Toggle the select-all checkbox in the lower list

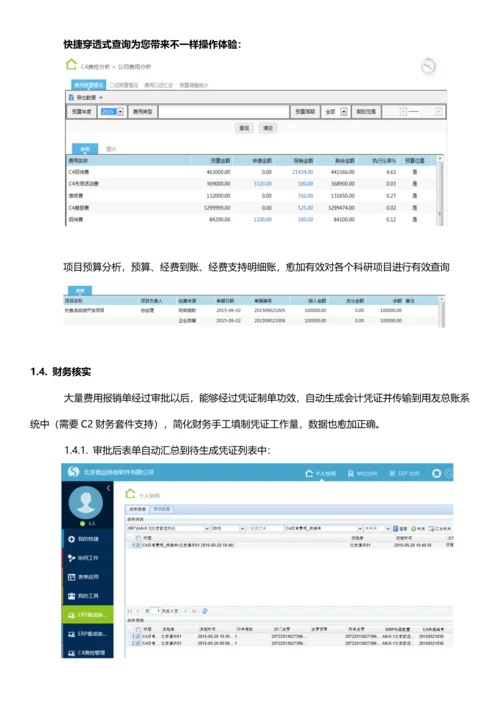pyautogui.click(x=138, y=629)
